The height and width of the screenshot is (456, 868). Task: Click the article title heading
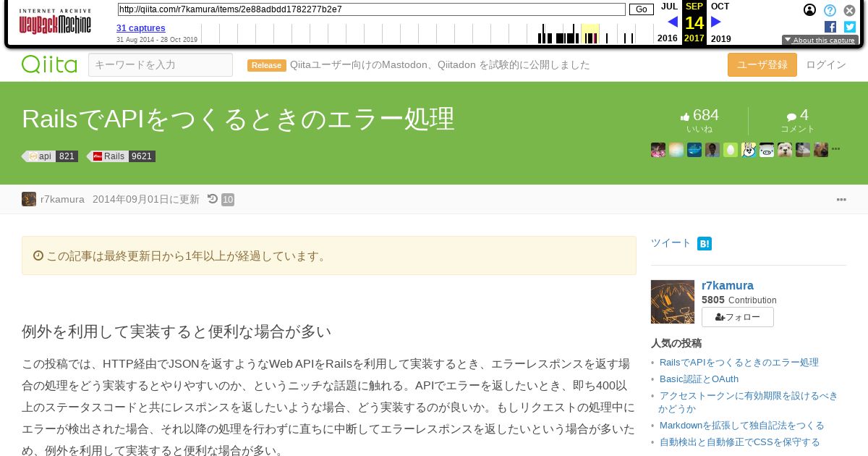click(238, 119)
